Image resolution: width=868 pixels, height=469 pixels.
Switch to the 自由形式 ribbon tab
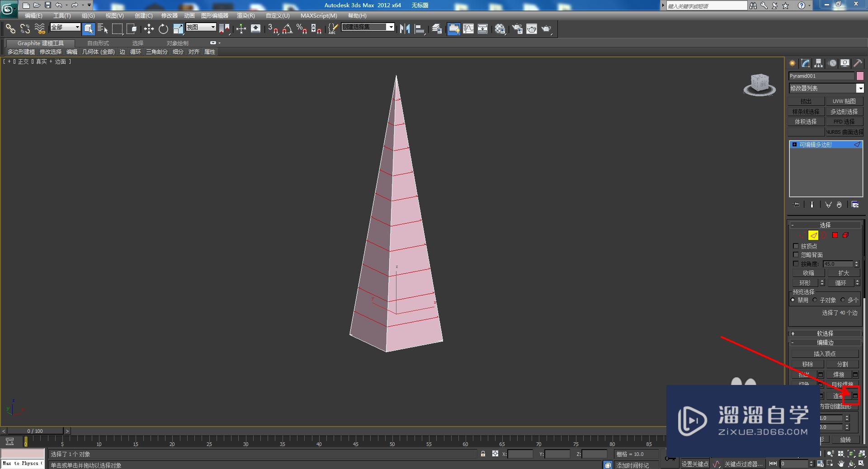coord(98,43)
